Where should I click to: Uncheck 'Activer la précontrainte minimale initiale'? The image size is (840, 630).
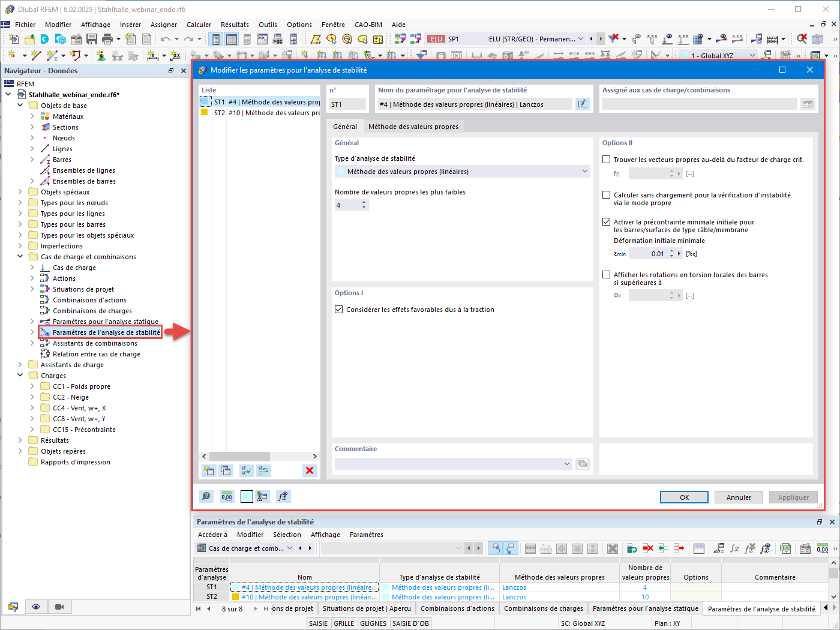[606, 222]
